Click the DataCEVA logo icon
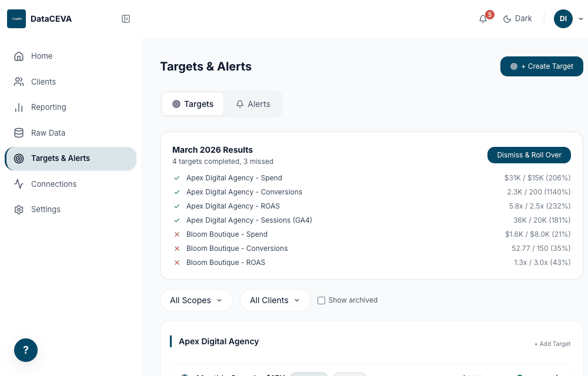This screenshot has height=376, width=588. (16, 19)
